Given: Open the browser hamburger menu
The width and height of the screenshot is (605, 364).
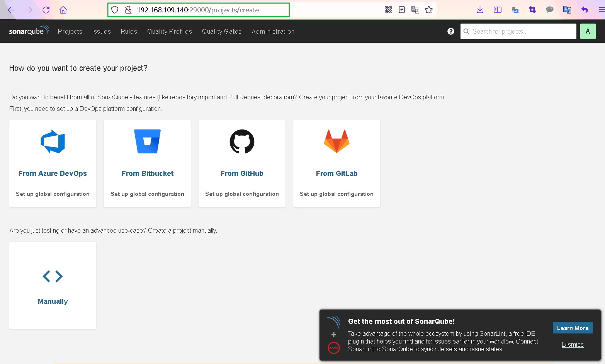Looking at the screenshot, I should (x=602, y=10).
